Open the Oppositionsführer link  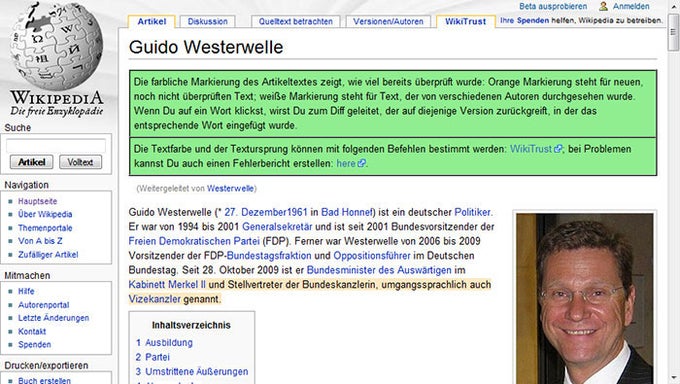[x=372, y=256]
